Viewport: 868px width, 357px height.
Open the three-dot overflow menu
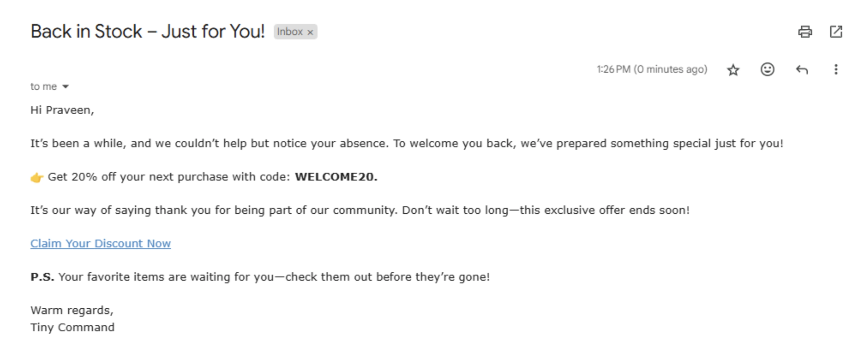coord(836,69)
